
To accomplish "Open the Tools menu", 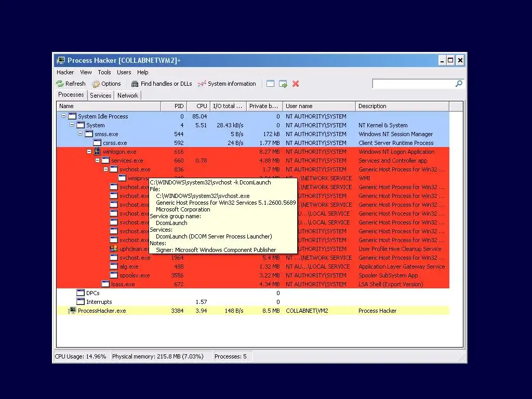I will tap(104, 72).
